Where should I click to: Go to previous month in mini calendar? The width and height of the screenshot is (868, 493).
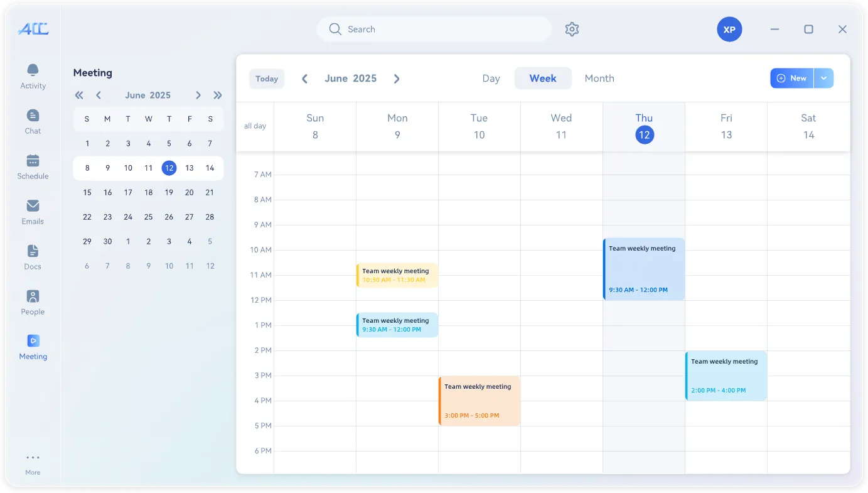click(99, 95)
